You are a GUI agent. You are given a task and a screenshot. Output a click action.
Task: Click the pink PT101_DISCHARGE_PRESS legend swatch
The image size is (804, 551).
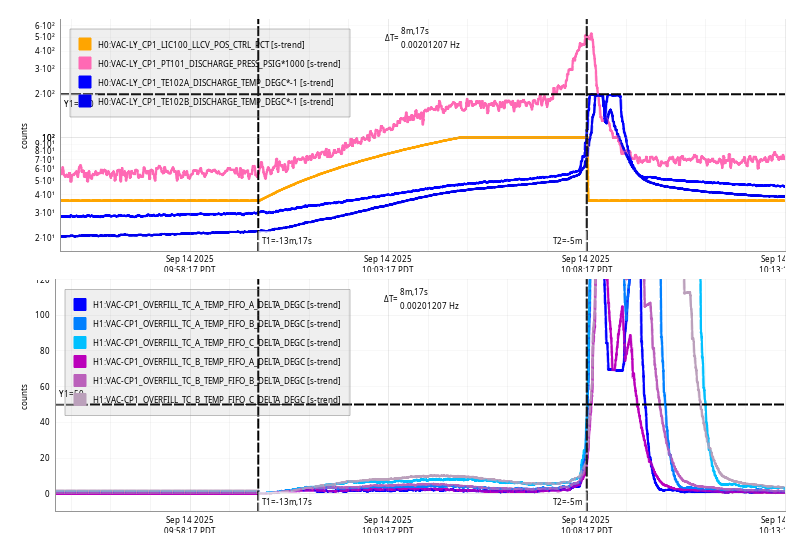85,63
